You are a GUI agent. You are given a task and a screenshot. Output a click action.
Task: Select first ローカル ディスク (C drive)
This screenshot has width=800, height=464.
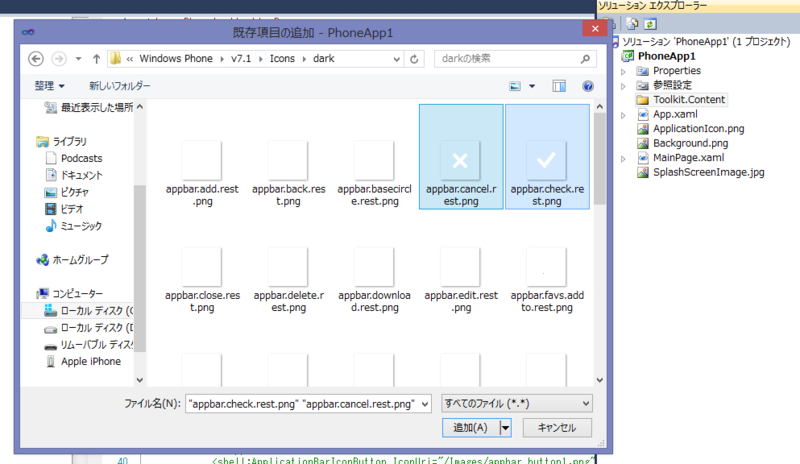tap(88, 310)
